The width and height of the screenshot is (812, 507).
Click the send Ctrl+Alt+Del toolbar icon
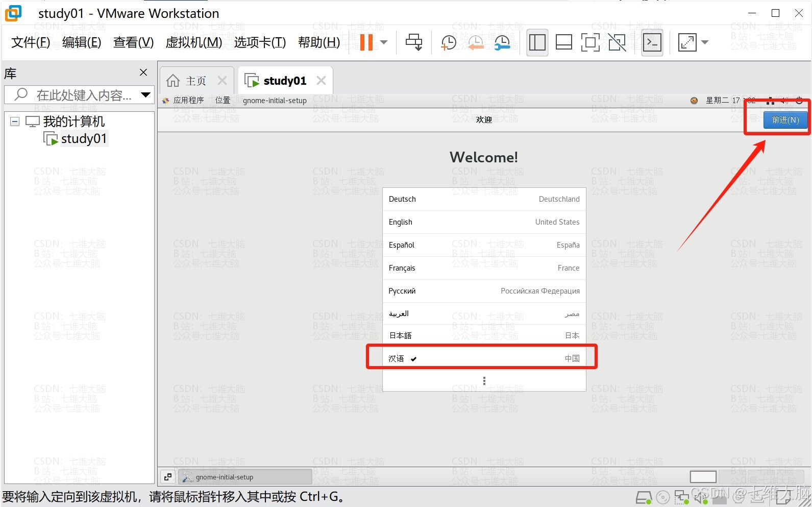coord(414,42)
